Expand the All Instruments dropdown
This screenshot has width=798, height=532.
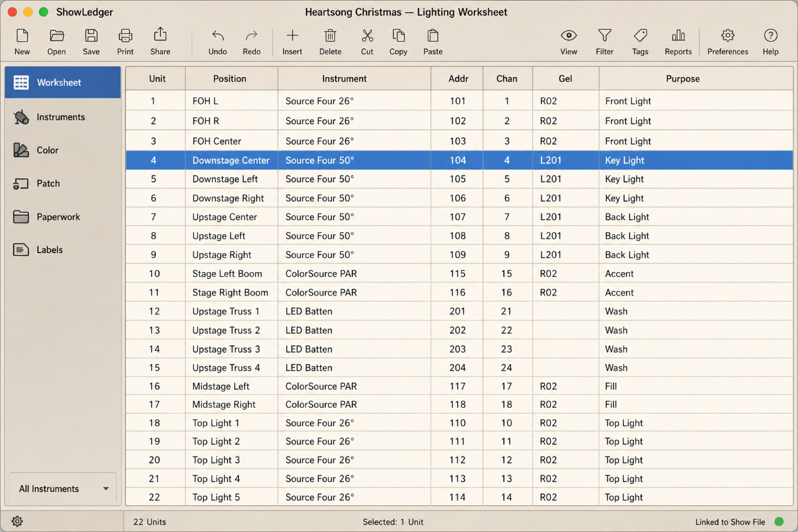pyautogui.click(x=63, y=488)
